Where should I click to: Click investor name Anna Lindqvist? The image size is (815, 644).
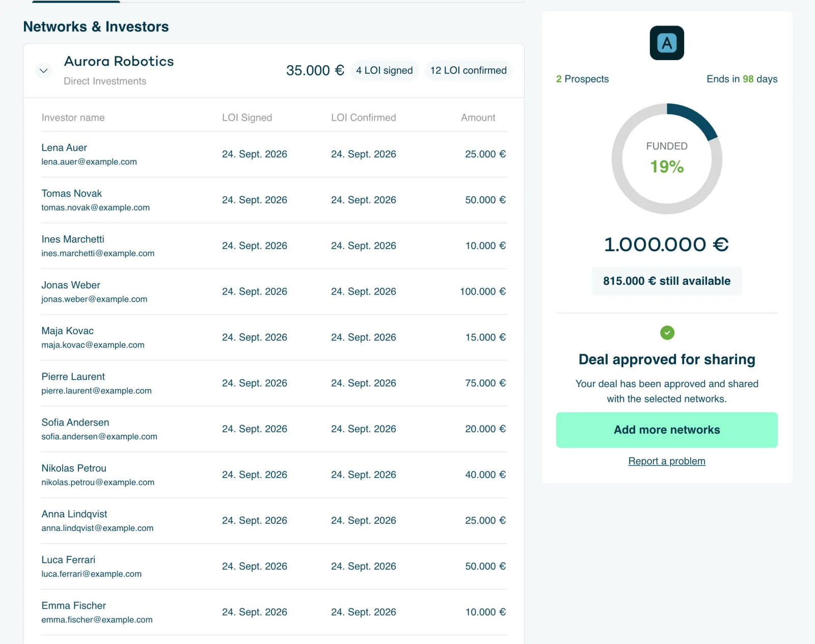point(74,514)
